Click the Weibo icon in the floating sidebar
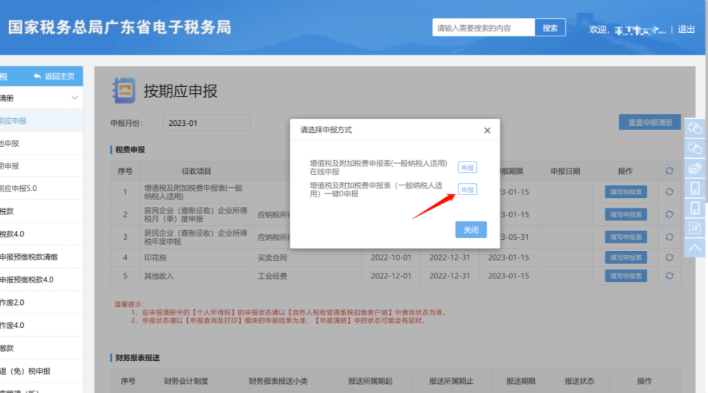Image resolution: width=708 pixels, height=393 pixels. pyautogui.click(x=695, y=168)
